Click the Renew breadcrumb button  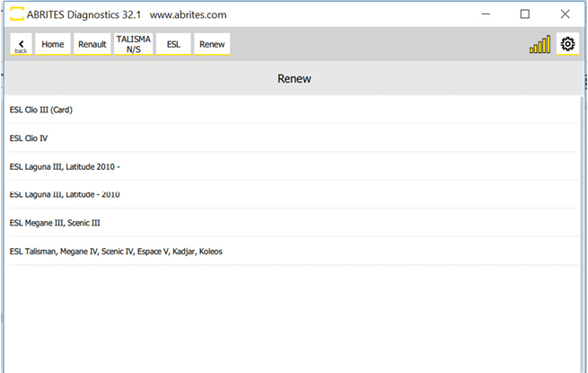[x=212, y=44]
